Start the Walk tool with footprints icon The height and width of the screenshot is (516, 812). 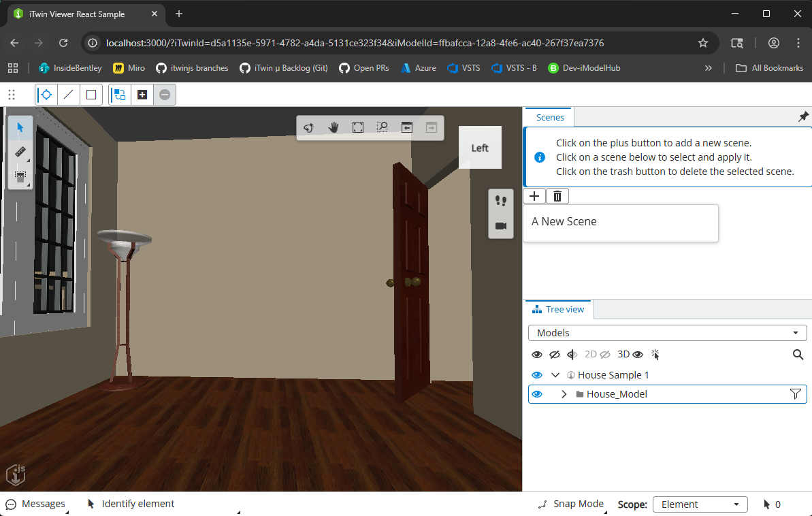[x=501, y=201]
